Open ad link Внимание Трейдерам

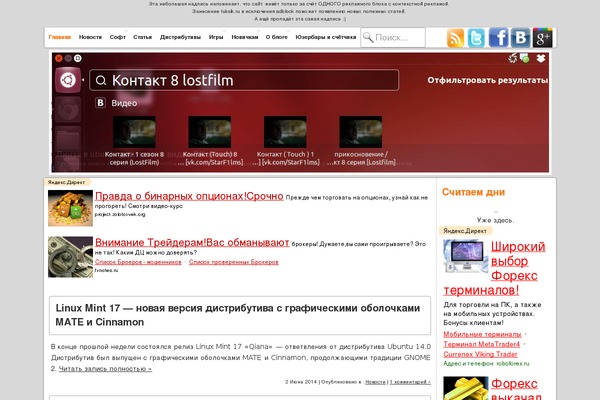click(x=192, y=242)
